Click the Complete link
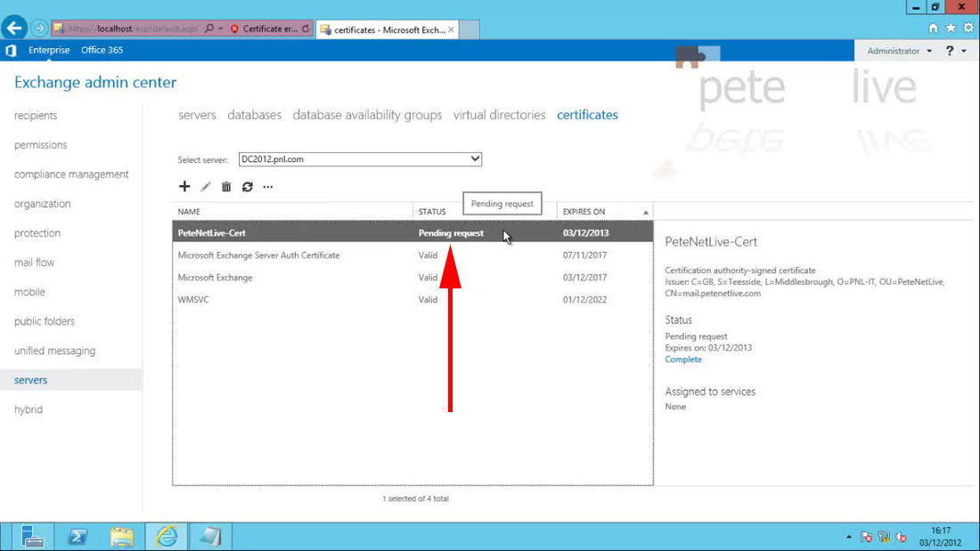This screenshot has width=980, height=551. coord(683,360)
